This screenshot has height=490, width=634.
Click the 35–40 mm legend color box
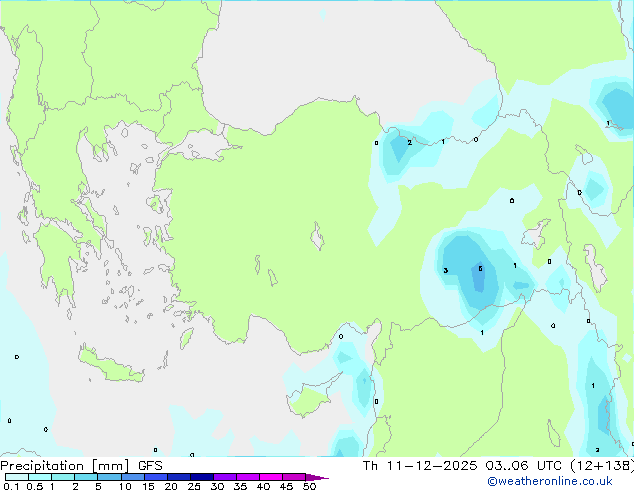(x=247, y=477)
